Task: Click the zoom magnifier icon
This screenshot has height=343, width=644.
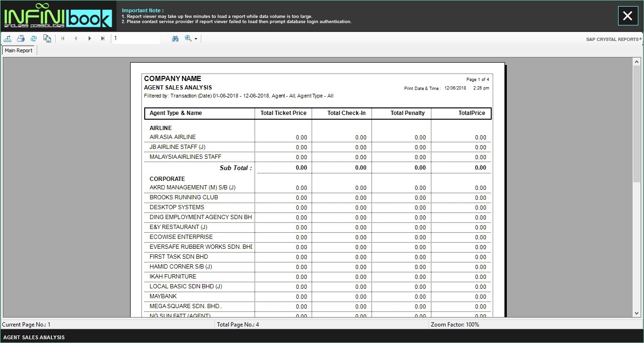Action: [188, 39]
